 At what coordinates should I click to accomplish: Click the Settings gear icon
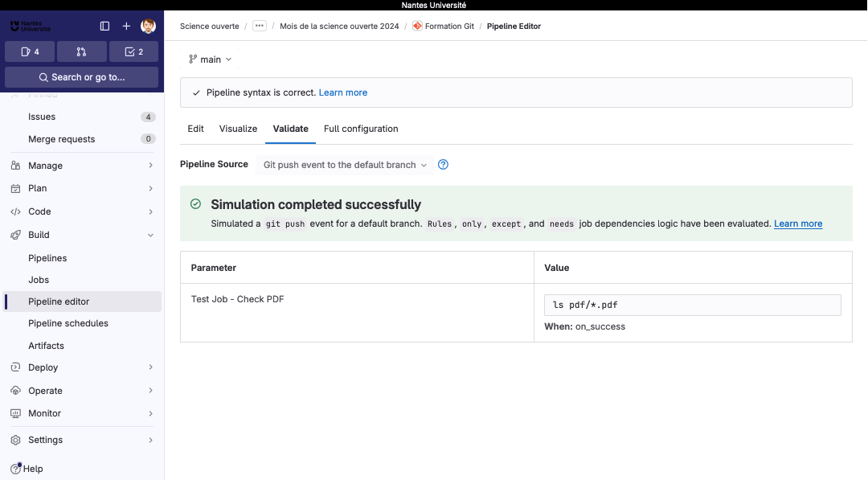pos(15,440)
